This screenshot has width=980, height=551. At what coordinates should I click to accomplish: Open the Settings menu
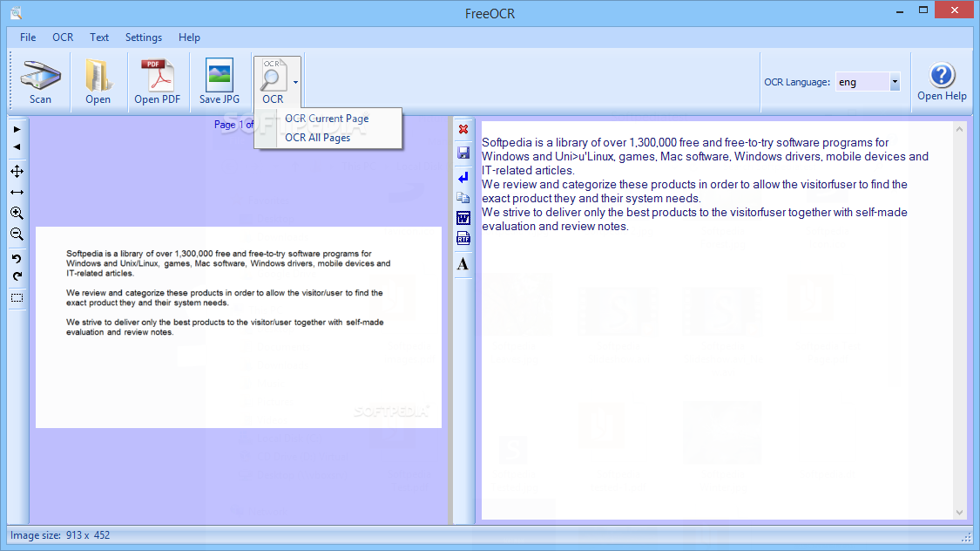(144, 37)
